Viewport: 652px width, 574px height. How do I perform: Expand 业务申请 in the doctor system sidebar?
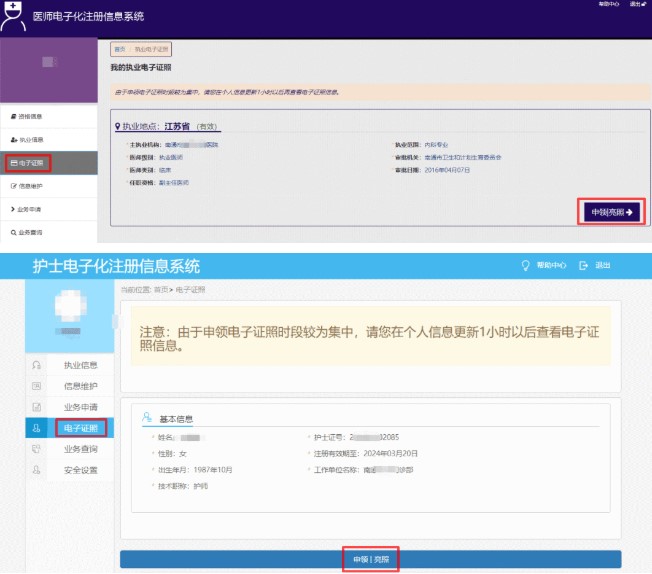tap(30, 209)
